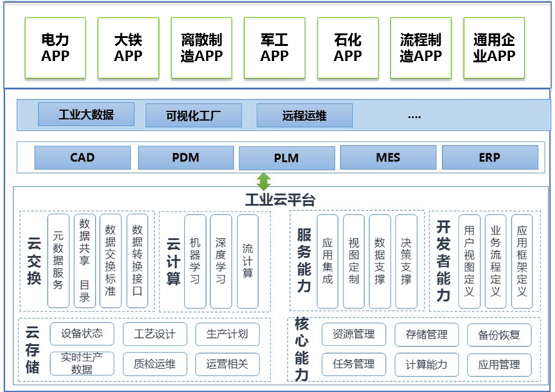Screen dimensions: 555x392
Task: Open the 设备状态 storage item
Action: tap(82, 334)
